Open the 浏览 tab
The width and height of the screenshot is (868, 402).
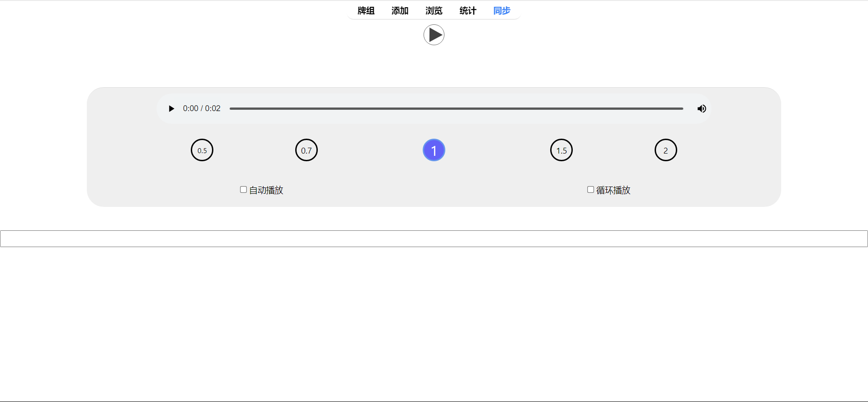[x=434, y=11]
